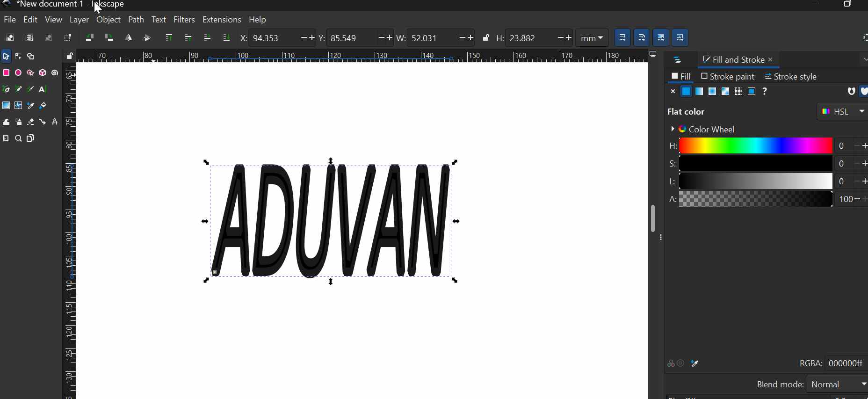Select the Selector arrow tool
Image resolution: width=868 pixels, height=399 pixels.
tap(6, 57)
